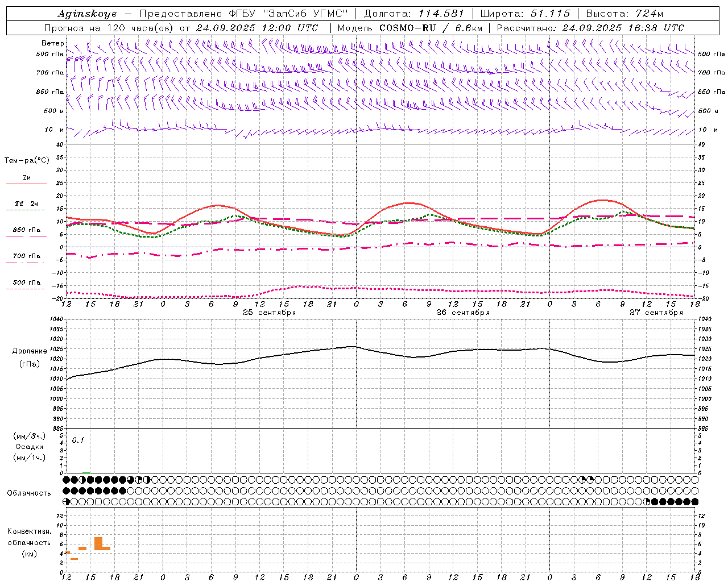
Task: Click the 10 м wind level label on the left
Action: 55,130
